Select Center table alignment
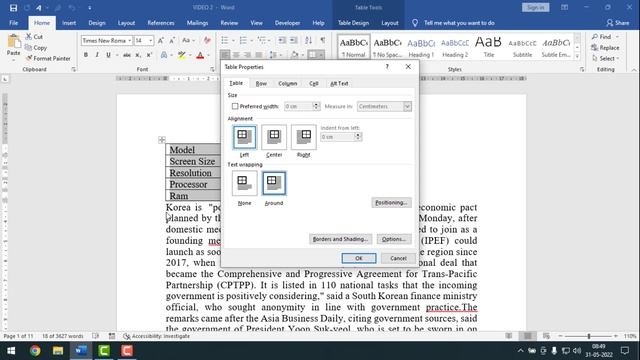This screenshot has height=360, width=640. (x=274, y=137)
